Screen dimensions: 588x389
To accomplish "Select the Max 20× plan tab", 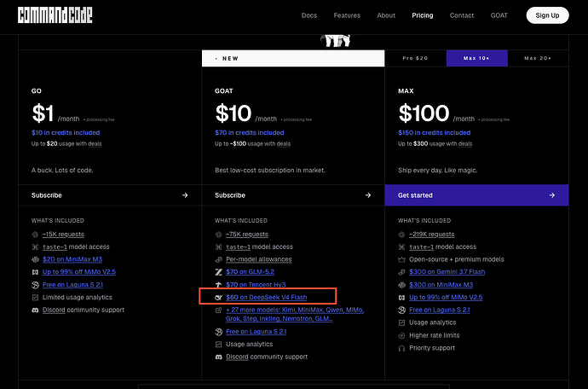I will coord(538,58).
